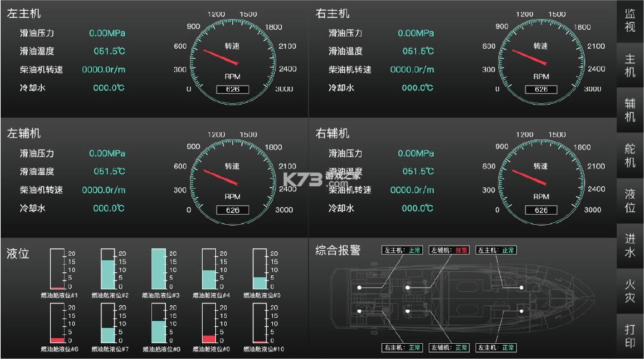Click the 右辅机 tachometer gauge
The height and width of the screenshot is (359, 644).
coord(541,182)
